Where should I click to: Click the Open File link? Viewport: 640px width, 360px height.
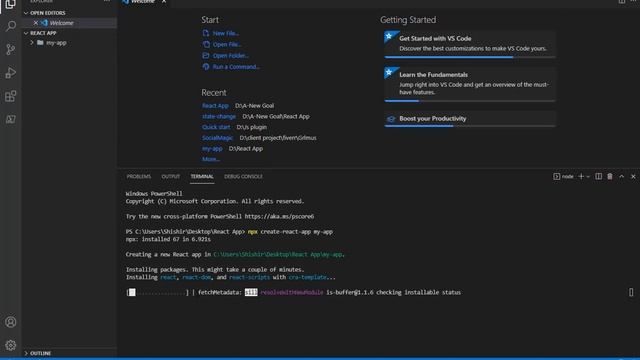pos(227,44)
